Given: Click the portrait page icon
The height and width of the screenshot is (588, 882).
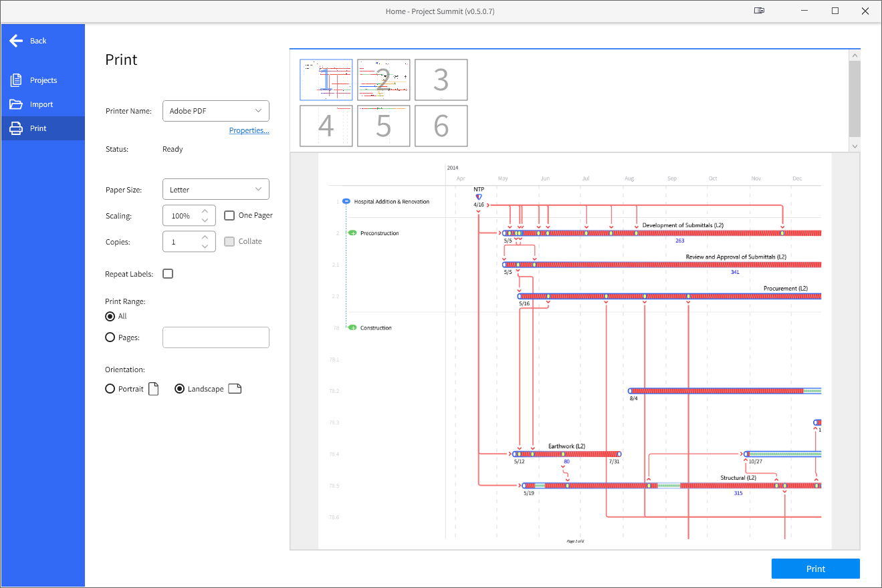Looking at the screenshot, I should click(154, 389).
